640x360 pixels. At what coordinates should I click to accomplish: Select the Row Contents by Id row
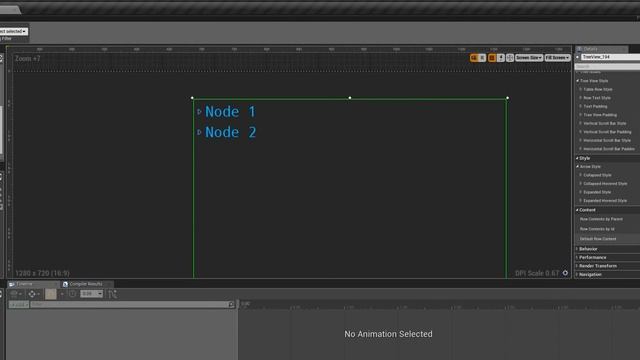[607, 229]
